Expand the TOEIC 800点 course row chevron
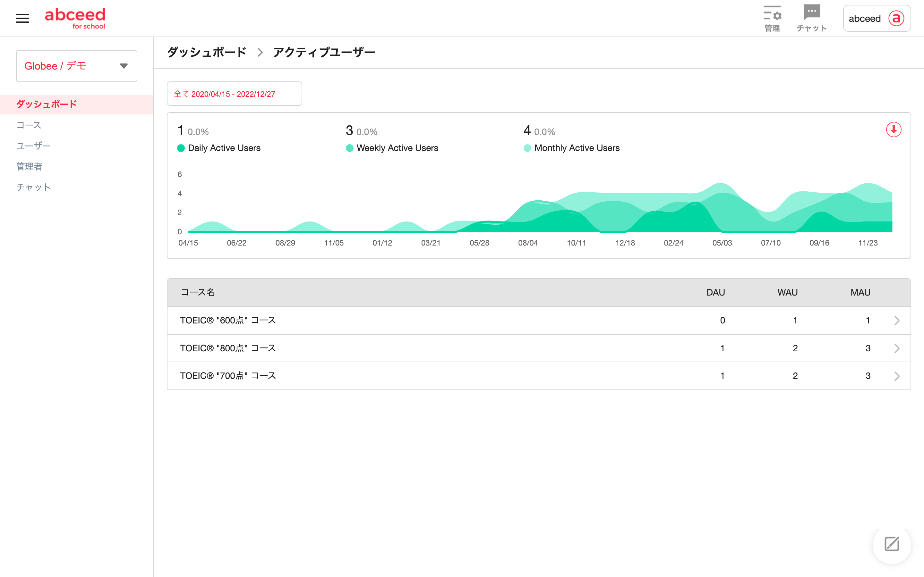Image resolution: width=924 pixels, height=577 pixels. coord(896,348)
